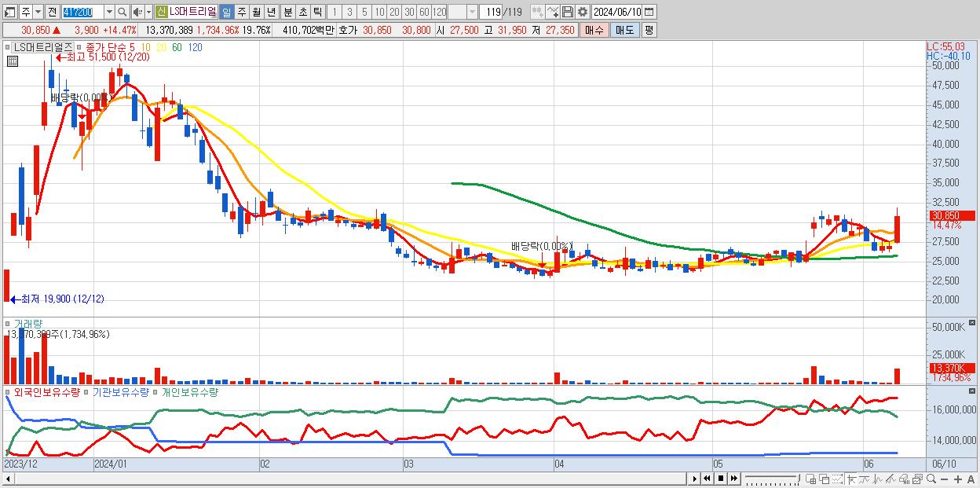Select daily 일 chart period
The width and height of the screenshot is (980, 488).
click(226, 12)
